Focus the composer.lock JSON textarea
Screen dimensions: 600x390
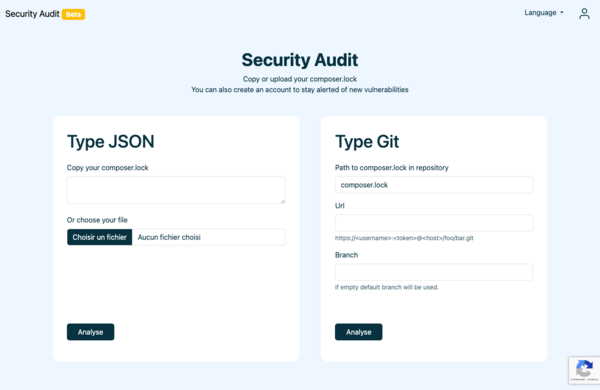176,190
